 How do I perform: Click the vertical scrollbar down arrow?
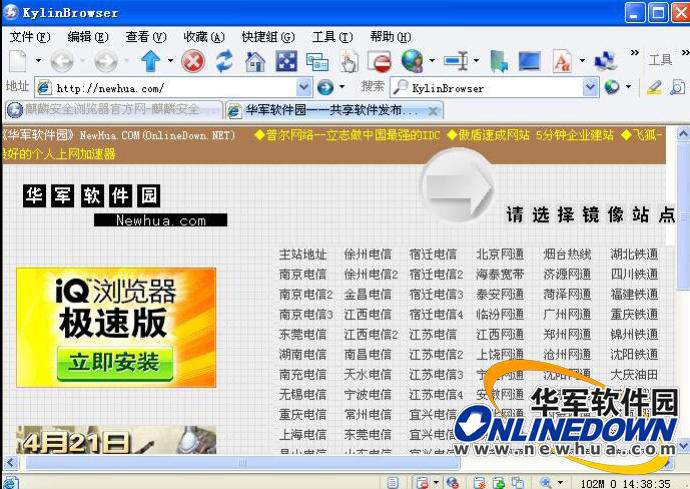[683, 446]
